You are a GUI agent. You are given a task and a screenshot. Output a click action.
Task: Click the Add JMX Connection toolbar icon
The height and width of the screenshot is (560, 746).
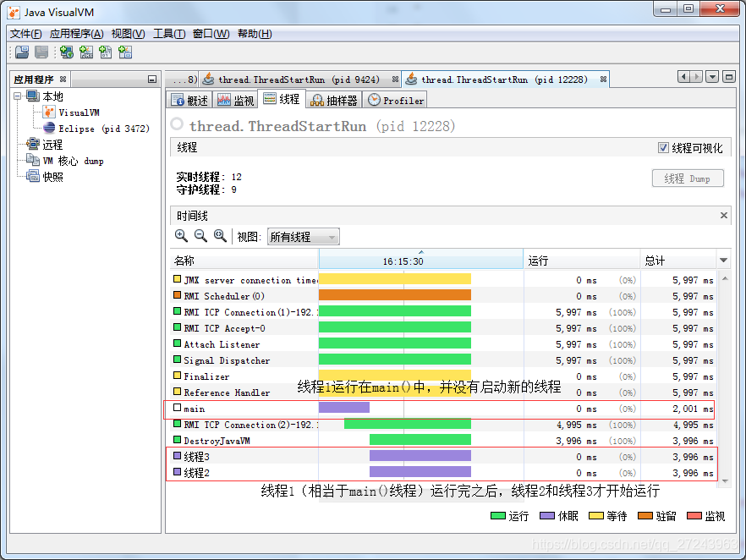tap(86, 52)
